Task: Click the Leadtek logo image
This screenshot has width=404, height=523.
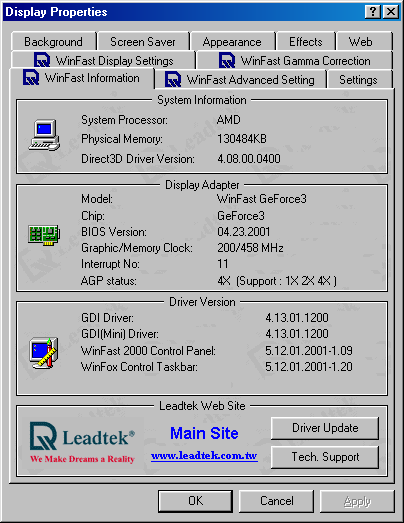Action: 82,443
